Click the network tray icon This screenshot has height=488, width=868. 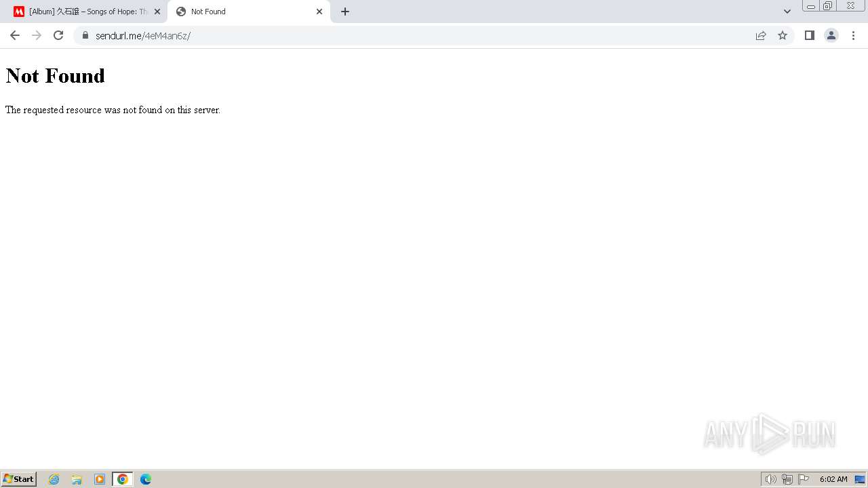tap(787, 479)
